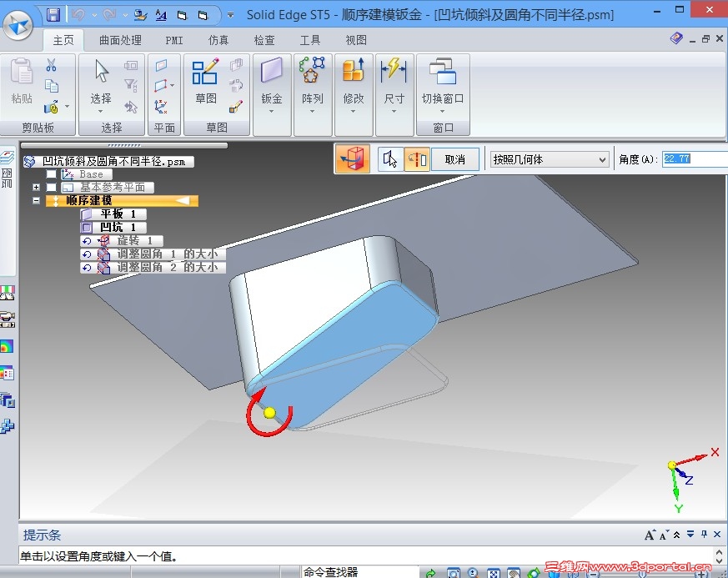The width and height of the screenshot is (728, 578).
Task: Select the 旋转 1 feature in tree
Action: click(122, 240)
